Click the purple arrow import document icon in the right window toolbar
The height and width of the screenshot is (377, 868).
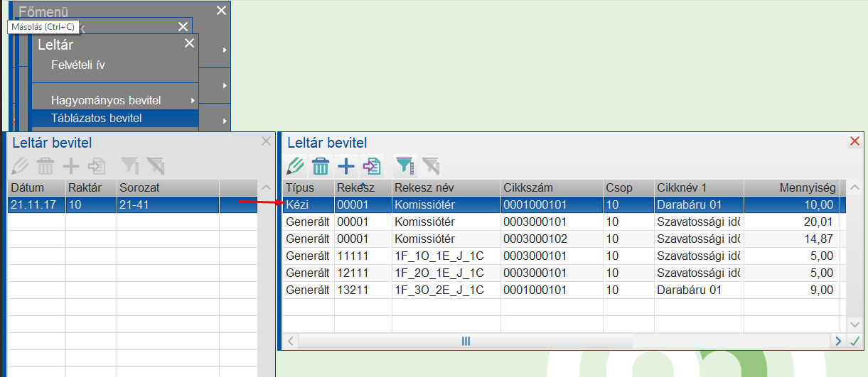click(372, 166)
